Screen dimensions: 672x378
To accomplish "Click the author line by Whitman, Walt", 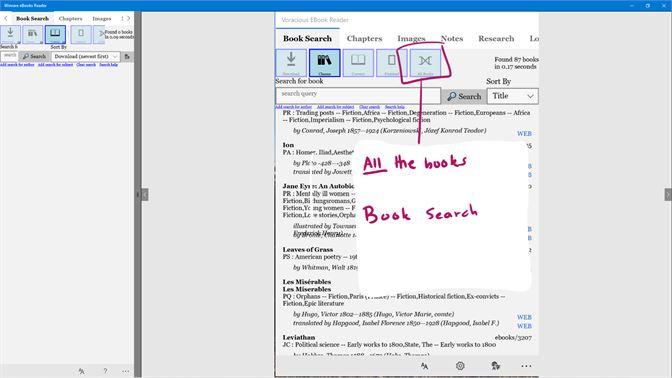I will click(325, 267).
